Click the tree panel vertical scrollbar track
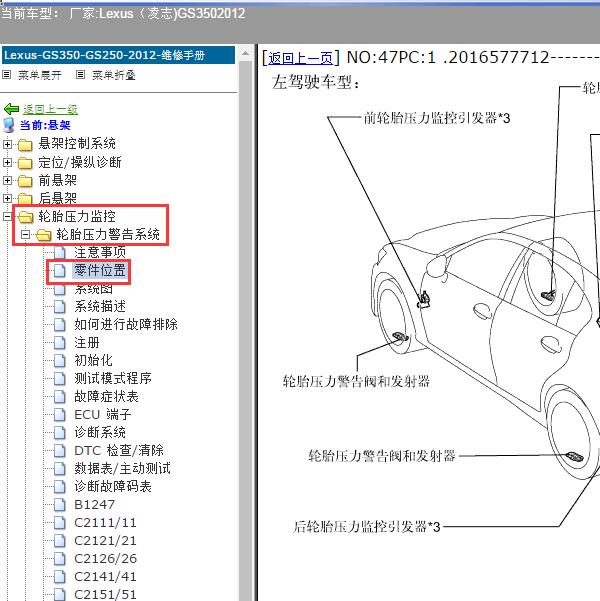Viewport: 600px width, 601px height. (x=246, y=330)
